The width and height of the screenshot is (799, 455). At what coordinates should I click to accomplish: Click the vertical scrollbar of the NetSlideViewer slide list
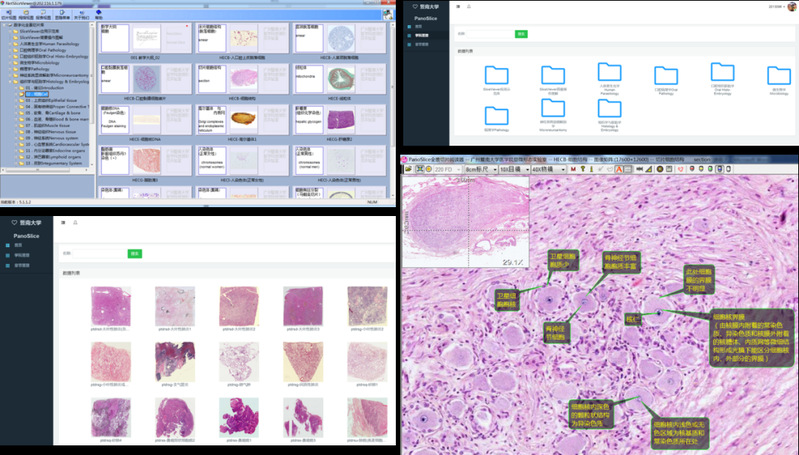coord(390,100)
